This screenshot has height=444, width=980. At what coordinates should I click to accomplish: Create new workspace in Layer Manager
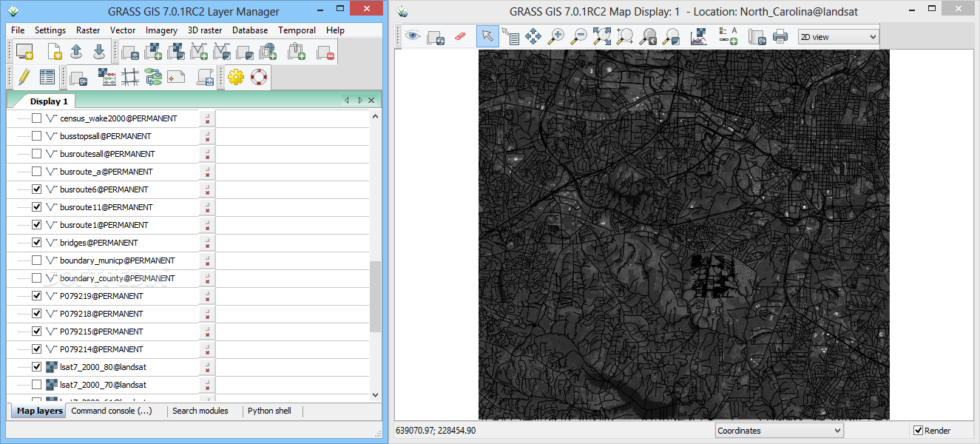(x=54, y=52)
